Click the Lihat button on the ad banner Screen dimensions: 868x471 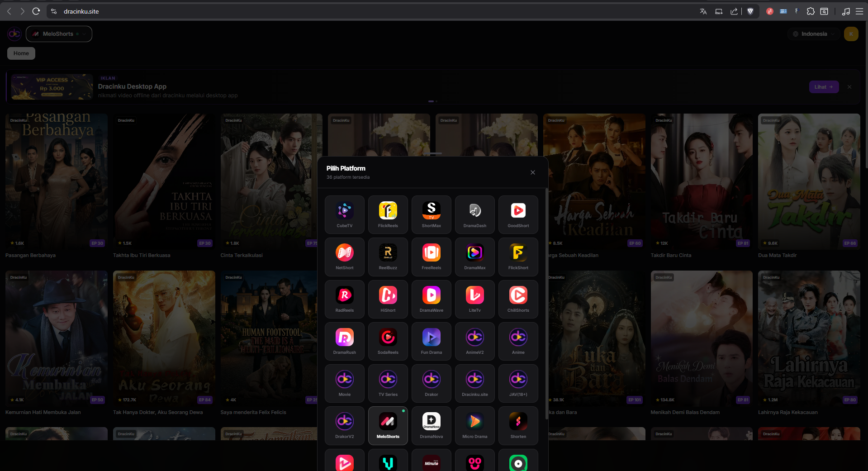[824, 87]
